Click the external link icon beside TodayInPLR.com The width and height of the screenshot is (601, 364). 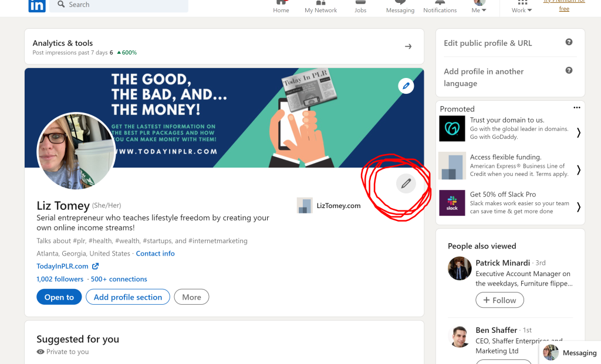[x=96, y=266]
